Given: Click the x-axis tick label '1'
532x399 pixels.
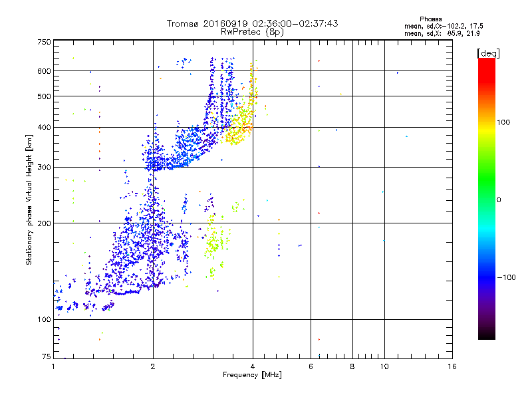Looking at the screenshot, I should click(53, 366).
